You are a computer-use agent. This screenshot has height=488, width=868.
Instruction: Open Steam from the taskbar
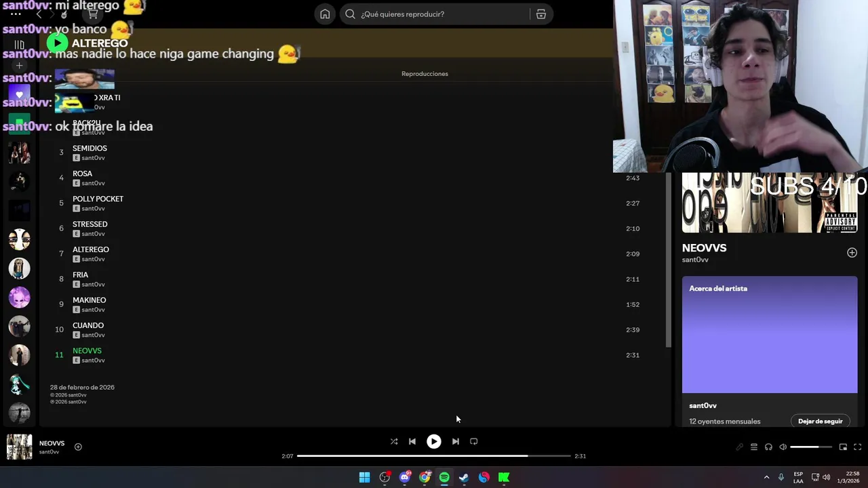point(464,477)
